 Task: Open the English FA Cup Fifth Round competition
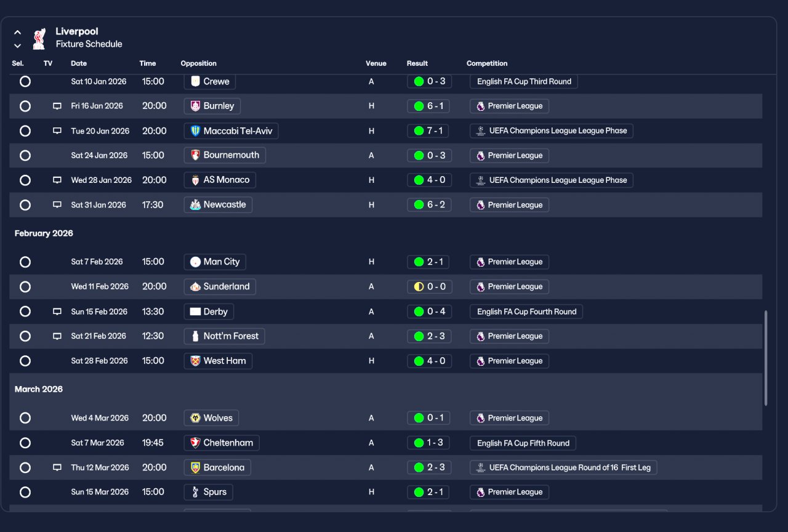[523, 443]
